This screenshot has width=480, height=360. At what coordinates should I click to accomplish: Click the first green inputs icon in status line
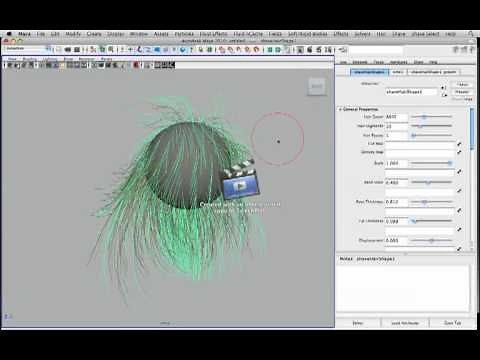(x=270, y=50)
